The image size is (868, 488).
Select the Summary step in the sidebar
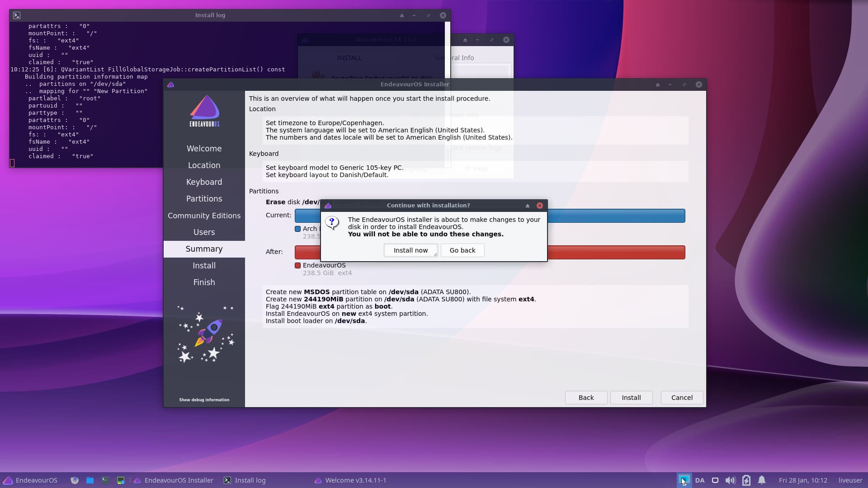click(x=204, y=249)
